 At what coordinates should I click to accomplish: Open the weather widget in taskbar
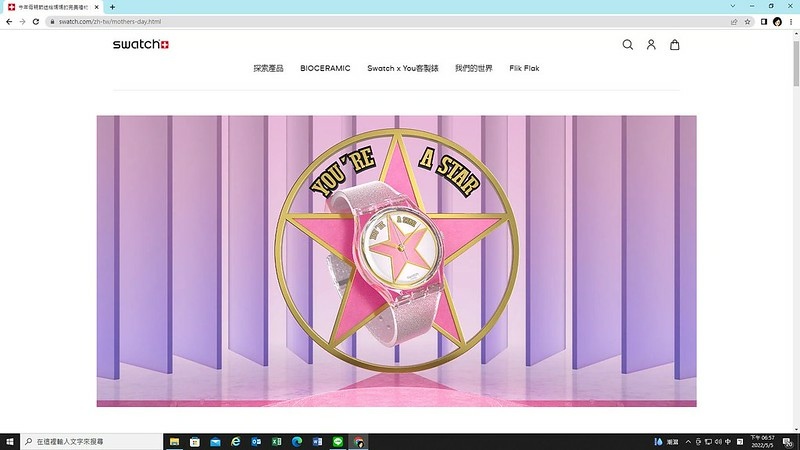[x=667, y=442]
